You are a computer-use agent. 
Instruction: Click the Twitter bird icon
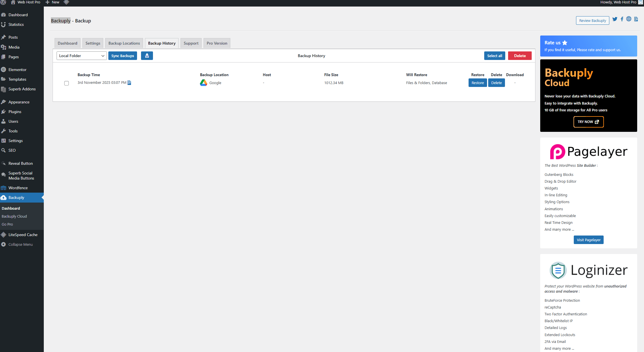615,19
